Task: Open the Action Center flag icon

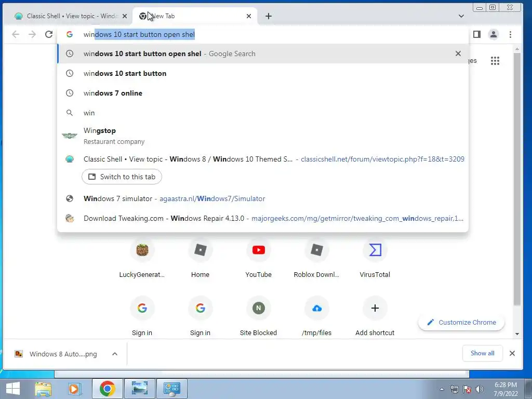Action: [x=467, y=389]
